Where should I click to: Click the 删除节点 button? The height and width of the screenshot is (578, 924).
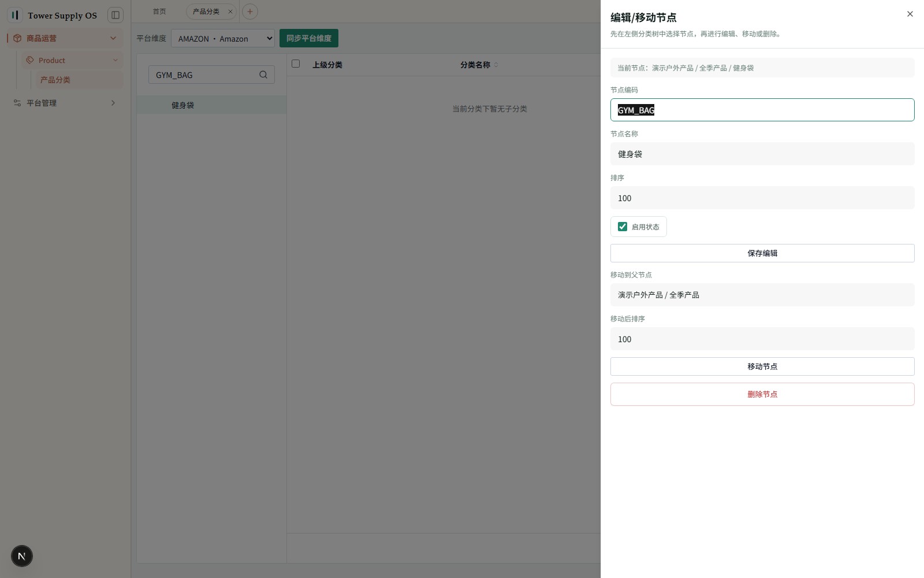[762, 394]
